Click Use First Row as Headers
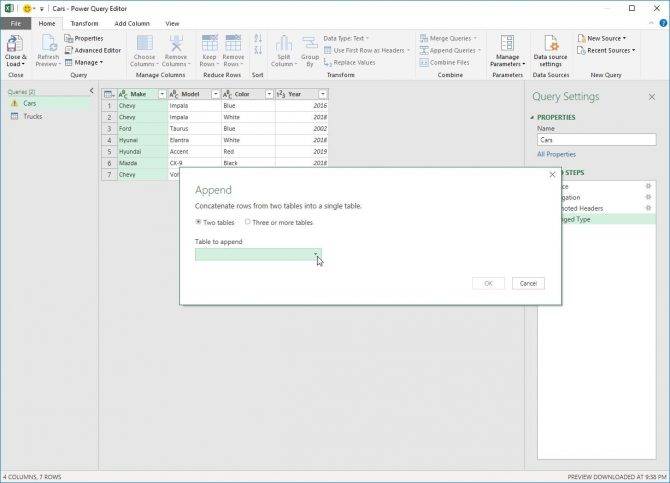Image resolution: width=670 pixels, height=483 pixels. pyautogui.click(x=367, y=50)
